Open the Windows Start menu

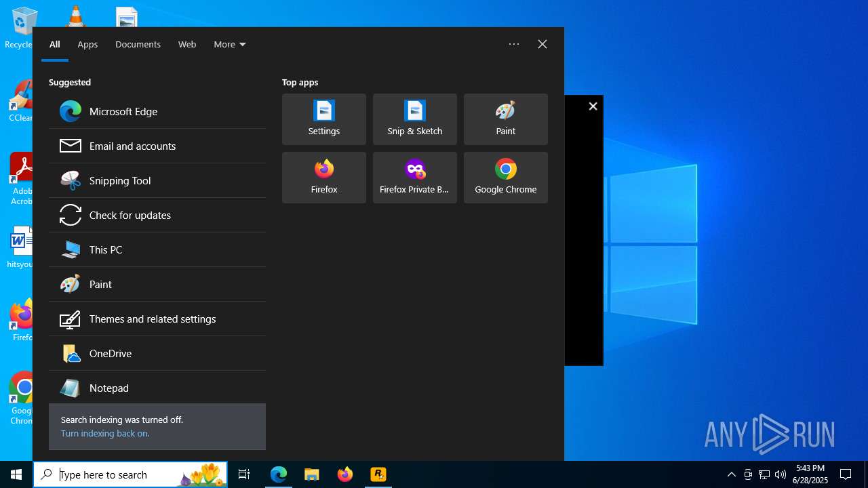coord(16,474)
